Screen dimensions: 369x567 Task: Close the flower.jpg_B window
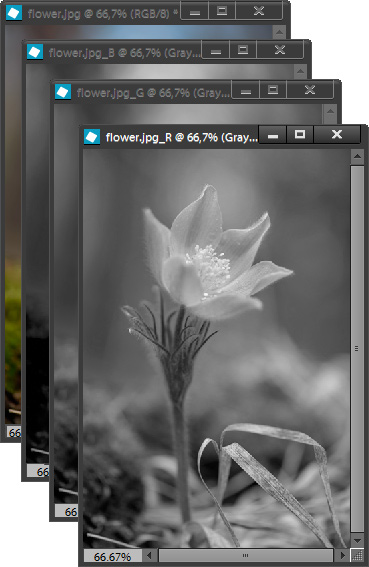tap(280, 50)
